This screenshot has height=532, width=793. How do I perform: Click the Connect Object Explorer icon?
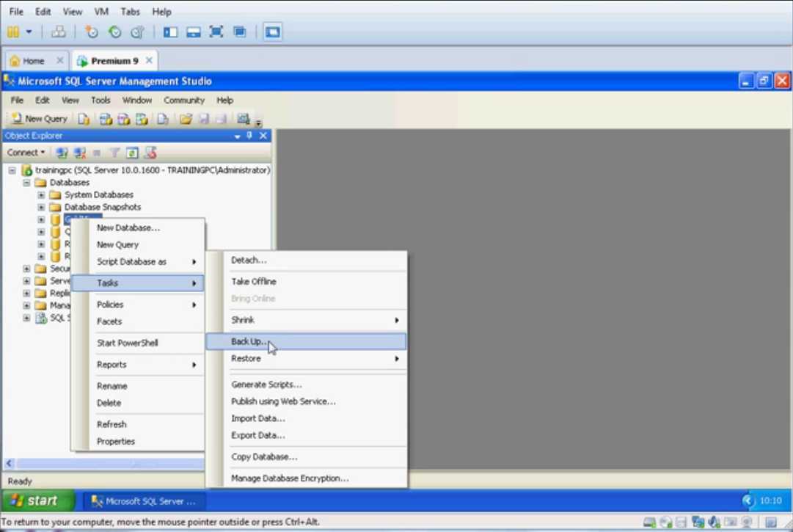(62, 152)
